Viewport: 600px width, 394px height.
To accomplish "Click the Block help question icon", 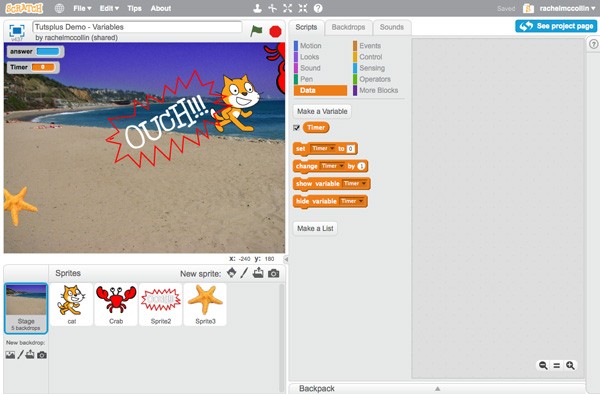I will [x=318, y=8].
